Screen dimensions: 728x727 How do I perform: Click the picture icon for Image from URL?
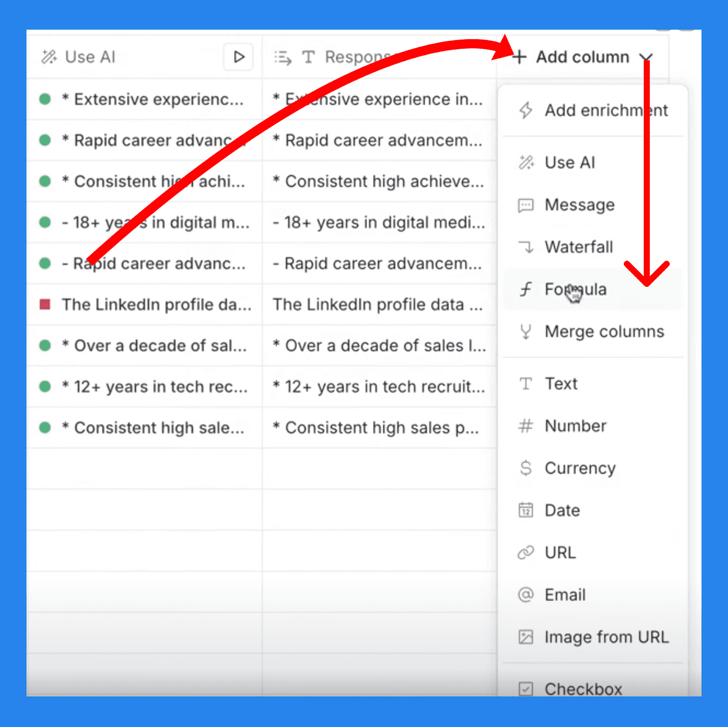click(x=526, y=637)
